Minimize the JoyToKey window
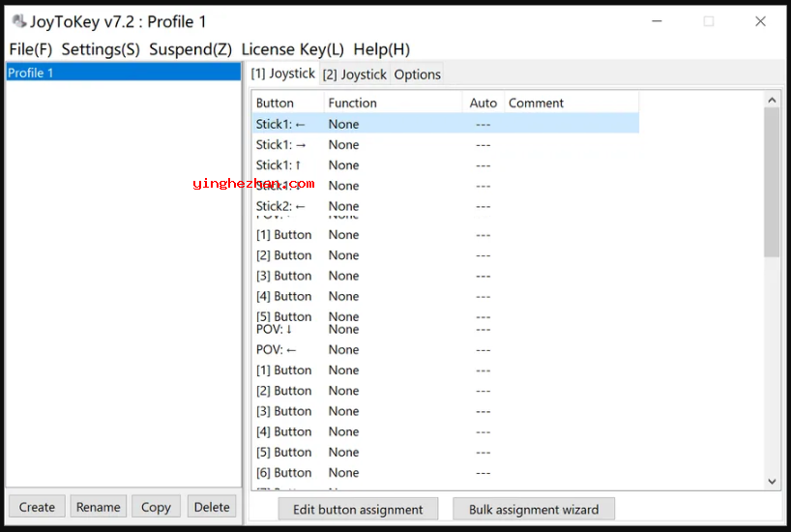This screenshot has width=791, height=532. (x=657, y=21)
